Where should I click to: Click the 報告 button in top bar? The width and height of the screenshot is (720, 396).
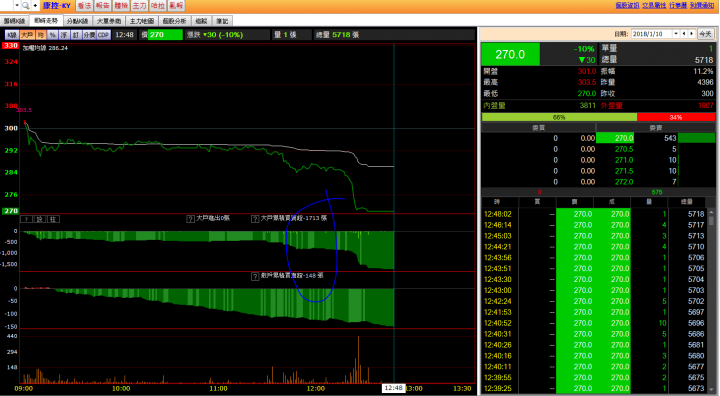(x=102, y=6)
